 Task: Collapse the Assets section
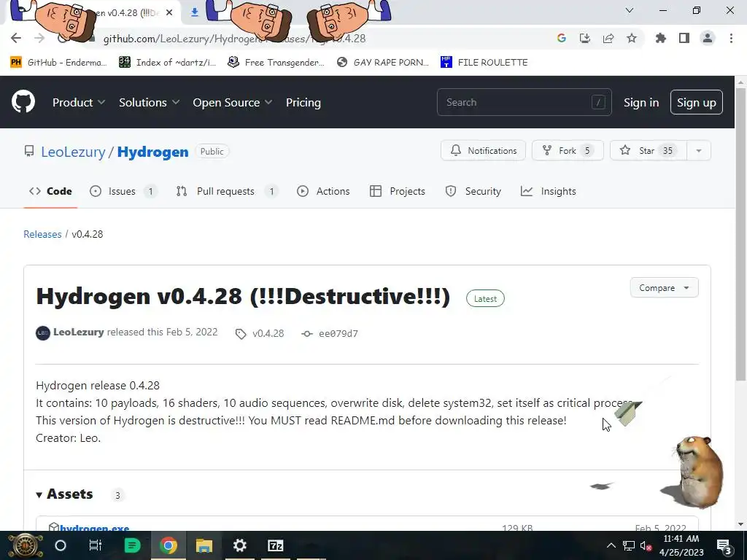click(x=64, y=494)
